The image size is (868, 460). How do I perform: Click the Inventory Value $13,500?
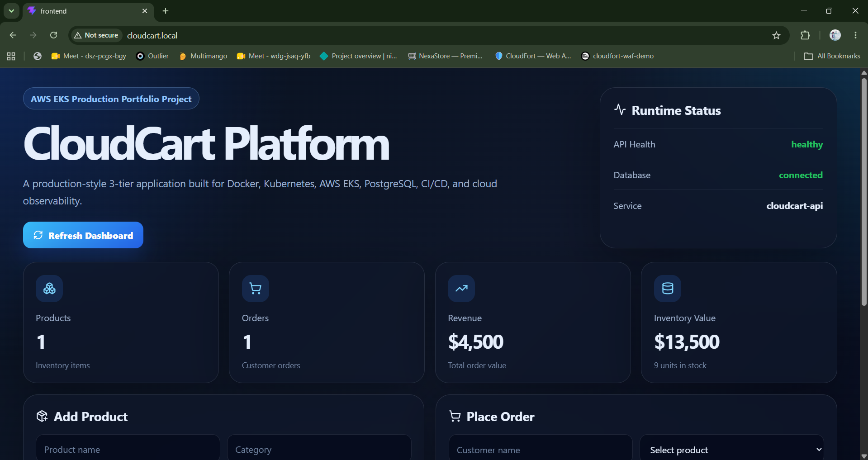tap(687, 342)
